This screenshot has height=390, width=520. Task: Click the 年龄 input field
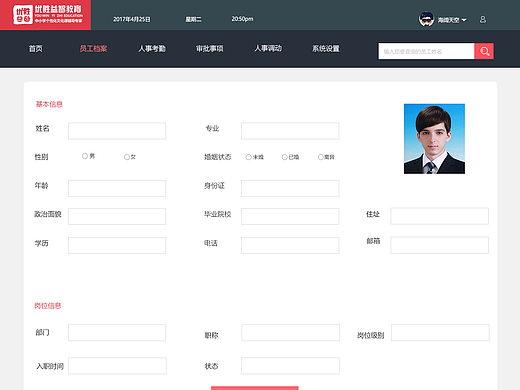(x=117, y=189)
